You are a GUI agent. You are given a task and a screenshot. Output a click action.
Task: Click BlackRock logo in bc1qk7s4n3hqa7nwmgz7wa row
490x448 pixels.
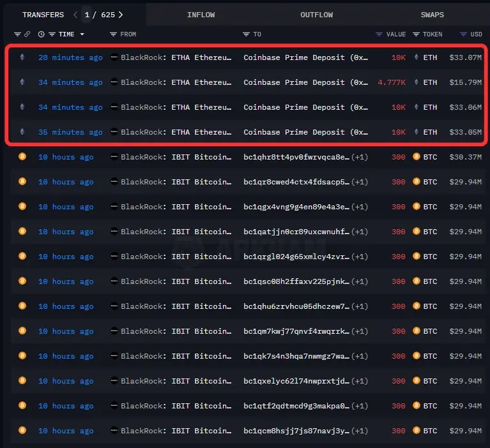(114, 355)
